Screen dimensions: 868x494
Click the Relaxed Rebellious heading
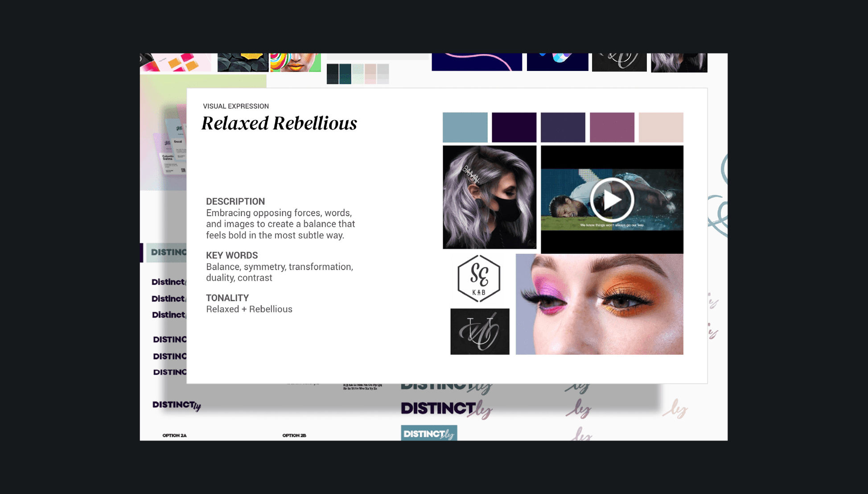(279, 124)
